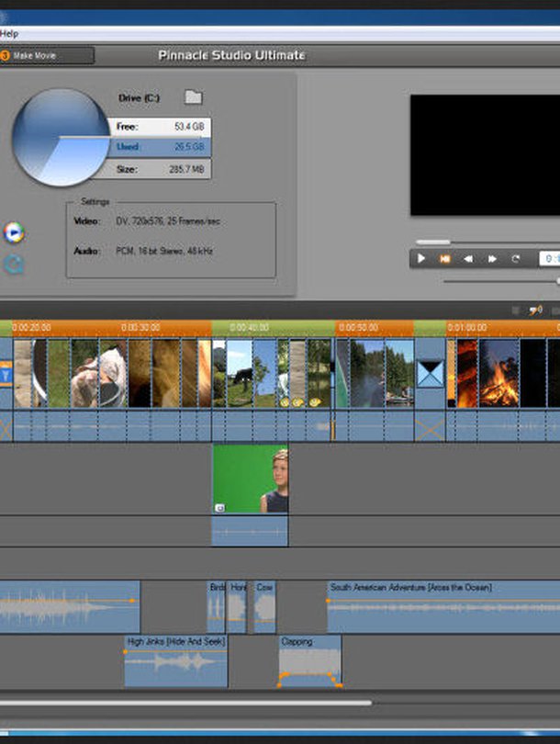
Task: Click the Windows Media Player export icon
Action: point(14,232)
